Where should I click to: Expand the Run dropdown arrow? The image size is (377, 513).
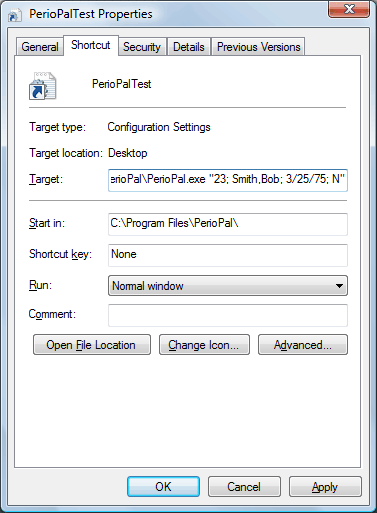click(339, 286)
